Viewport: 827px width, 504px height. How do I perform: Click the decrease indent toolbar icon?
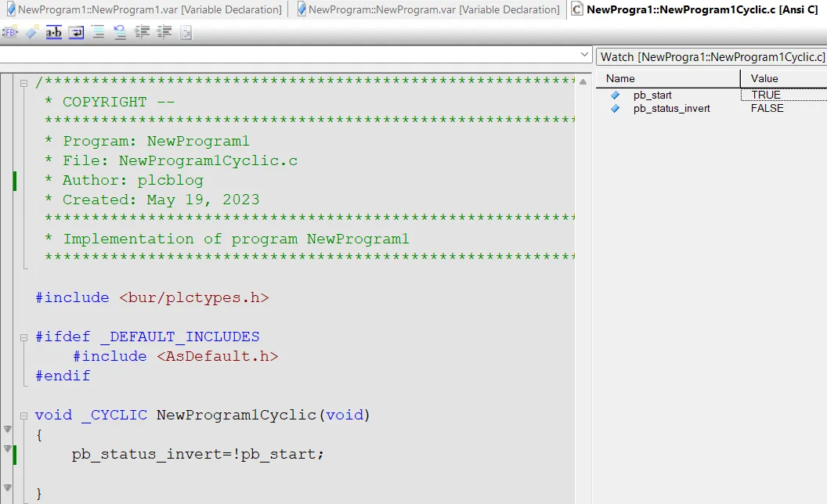pyautogui.click(x=164, y=33)
